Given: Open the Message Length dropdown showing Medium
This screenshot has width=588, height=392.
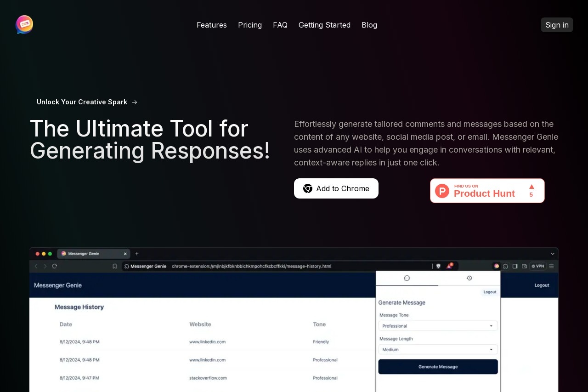Looking at the screenshot, I should (x=438, y=349).
